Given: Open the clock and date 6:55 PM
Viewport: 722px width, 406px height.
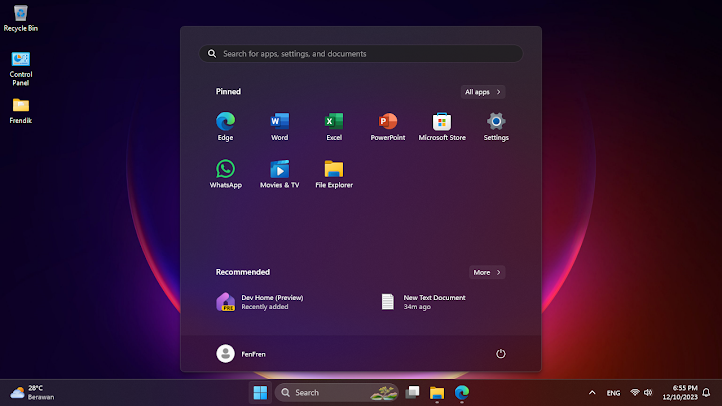Looking at the screenshot, I should pos(680,393).
